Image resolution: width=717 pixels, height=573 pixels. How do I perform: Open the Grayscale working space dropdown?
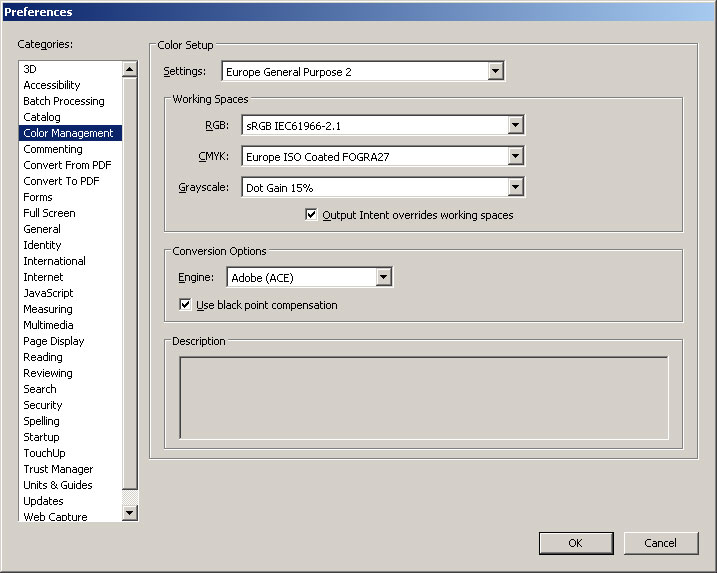[x=383, y=187]
